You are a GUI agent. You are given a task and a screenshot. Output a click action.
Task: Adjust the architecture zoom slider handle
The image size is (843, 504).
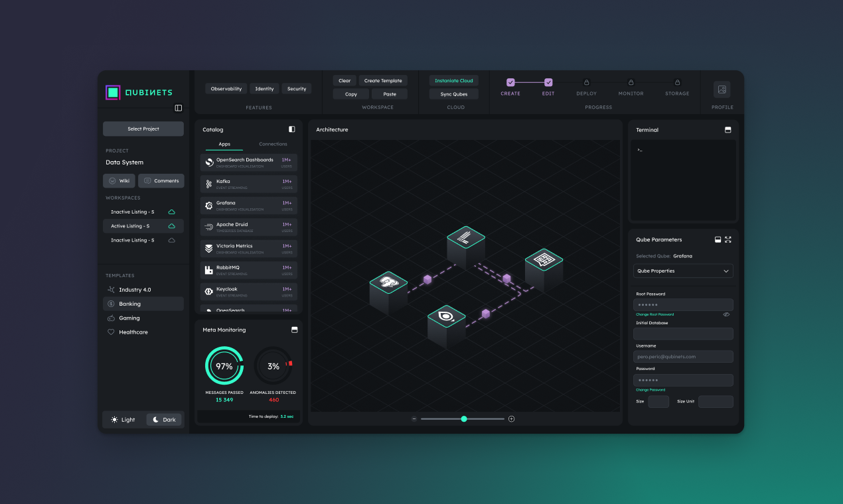[464, 418]
